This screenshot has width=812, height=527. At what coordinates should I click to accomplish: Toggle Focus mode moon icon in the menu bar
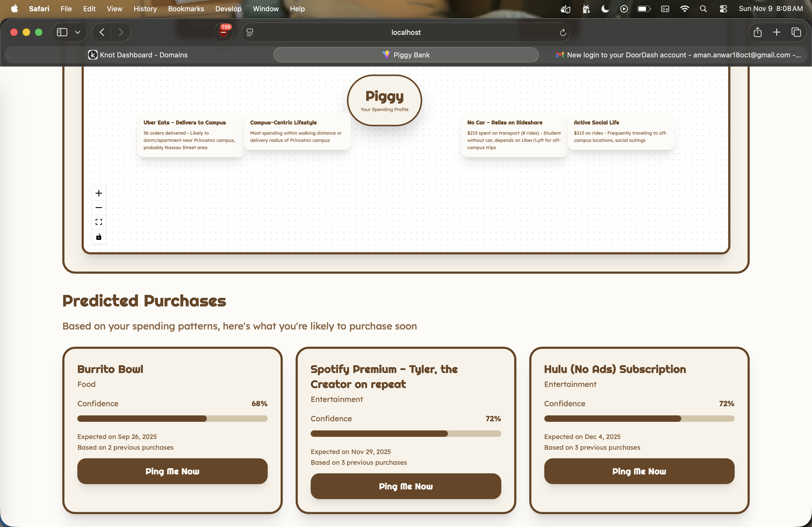[x=604, y=9]
